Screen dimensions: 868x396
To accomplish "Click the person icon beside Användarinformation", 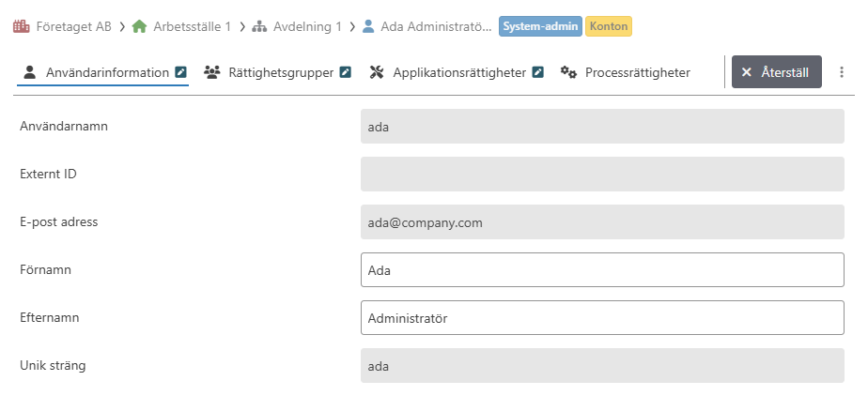I will click(30, 72).
